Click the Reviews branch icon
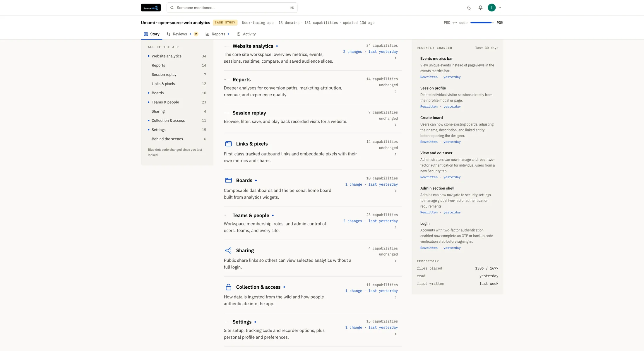This screenshot has height=351, width=644. pyautogui.click(x=169, y=34)
